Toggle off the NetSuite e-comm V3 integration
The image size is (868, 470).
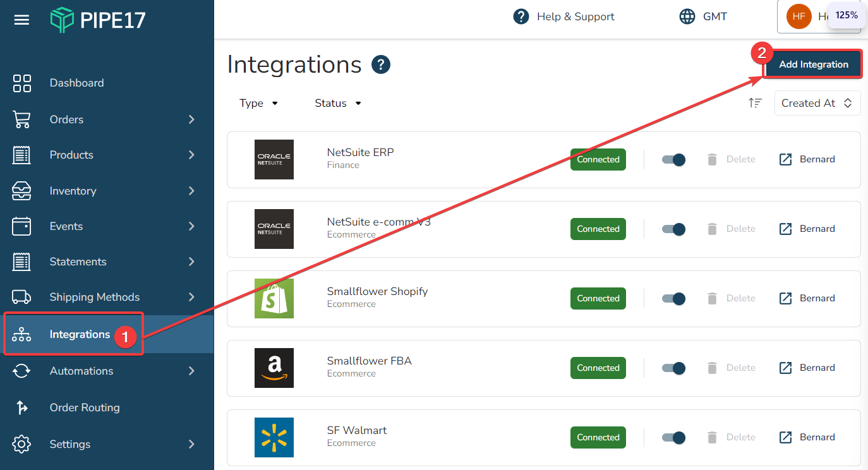point(673,229)
